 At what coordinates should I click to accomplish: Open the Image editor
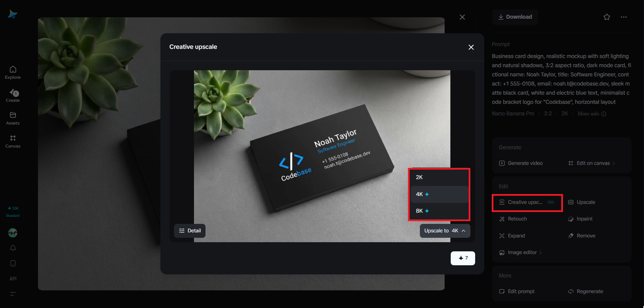click(x=521, y=252)
